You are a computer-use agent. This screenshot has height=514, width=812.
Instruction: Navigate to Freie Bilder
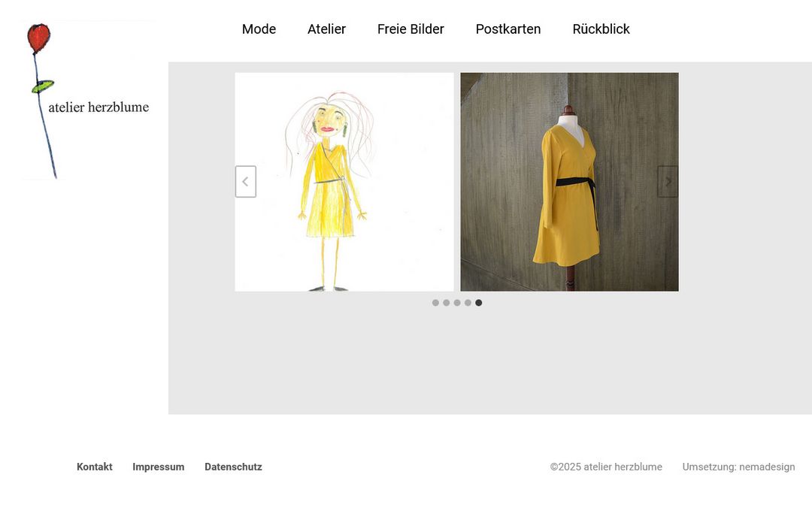(x=411, y=29)
